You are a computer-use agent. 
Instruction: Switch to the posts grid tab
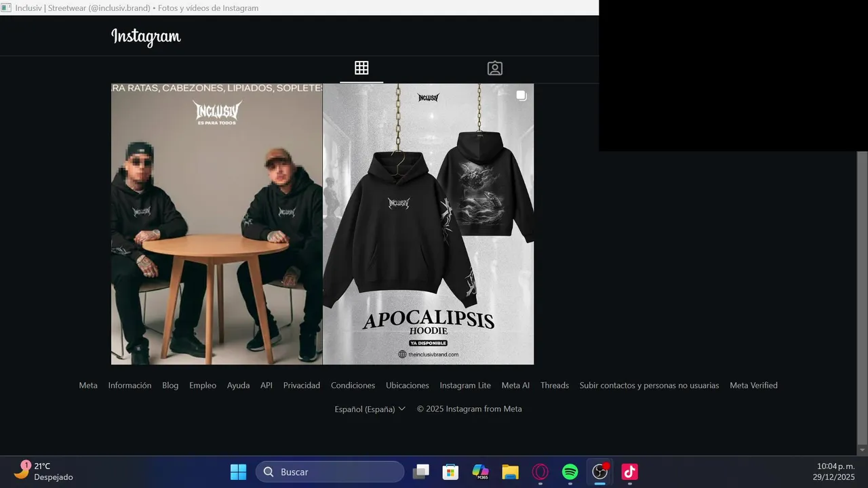point(361,68)
